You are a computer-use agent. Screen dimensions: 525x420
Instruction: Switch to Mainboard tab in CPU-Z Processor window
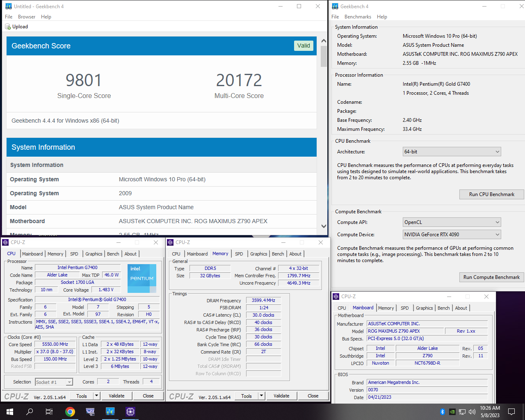pyautogui.click(x=32, y=254)
